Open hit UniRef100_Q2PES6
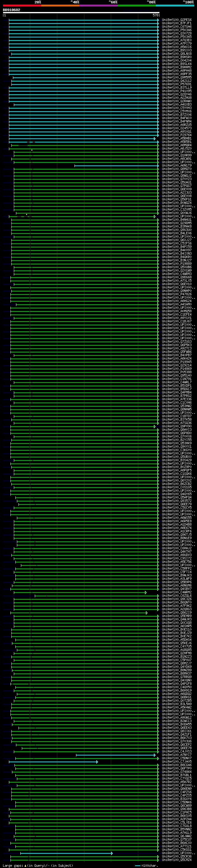 pyautogui.click(x=177, y=20)
